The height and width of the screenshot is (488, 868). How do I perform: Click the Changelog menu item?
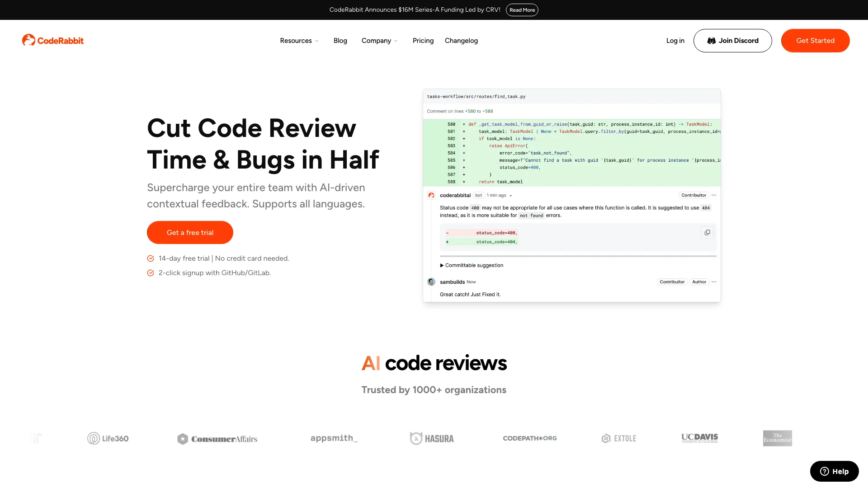tap(462, 41)
